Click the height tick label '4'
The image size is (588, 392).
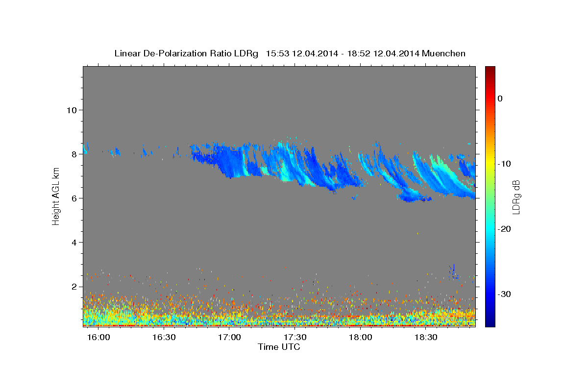pyautogui.click(x=73, y=242)
